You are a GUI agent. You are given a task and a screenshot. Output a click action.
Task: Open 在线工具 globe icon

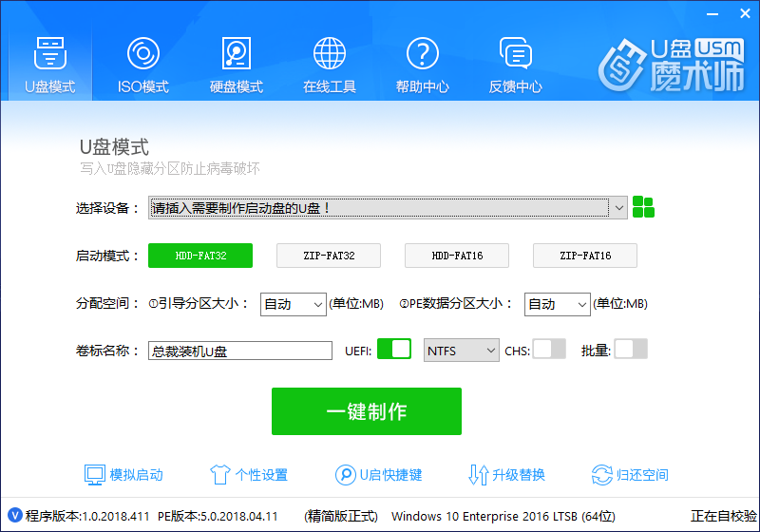pos(330,53)
